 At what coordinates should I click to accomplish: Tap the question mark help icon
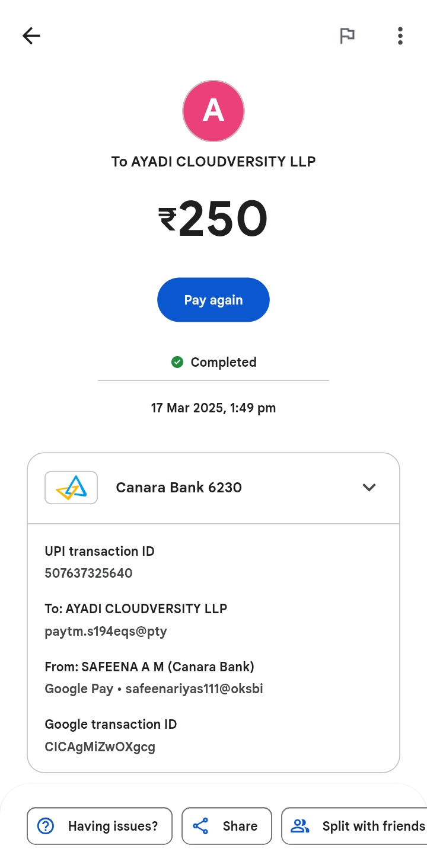46,826
